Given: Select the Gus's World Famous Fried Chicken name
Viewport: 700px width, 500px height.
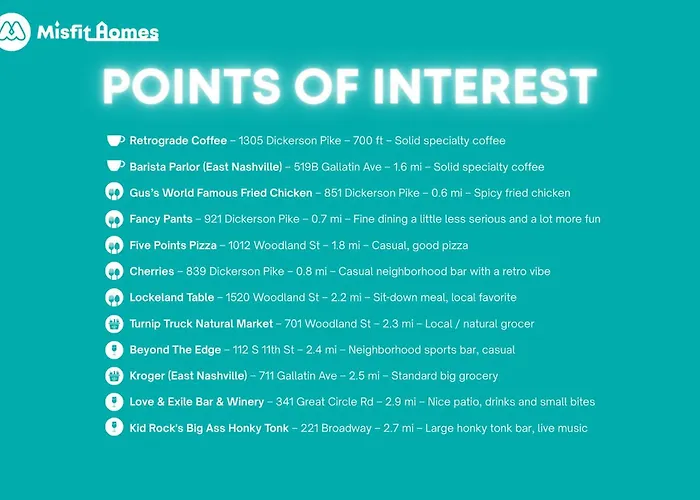Looking at the screenshot, I should pyautogui.click(x=220, y=193).
